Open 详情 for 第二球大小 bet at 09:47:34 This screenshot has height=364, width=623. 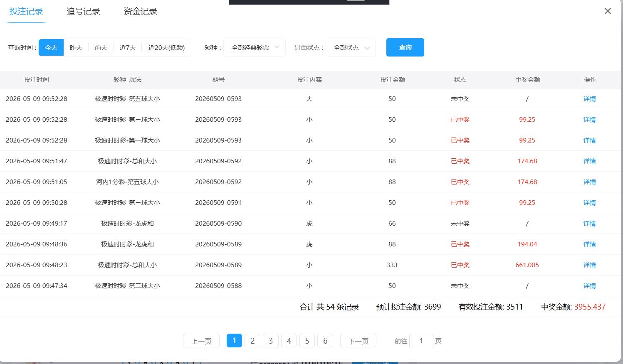point(589,286)
